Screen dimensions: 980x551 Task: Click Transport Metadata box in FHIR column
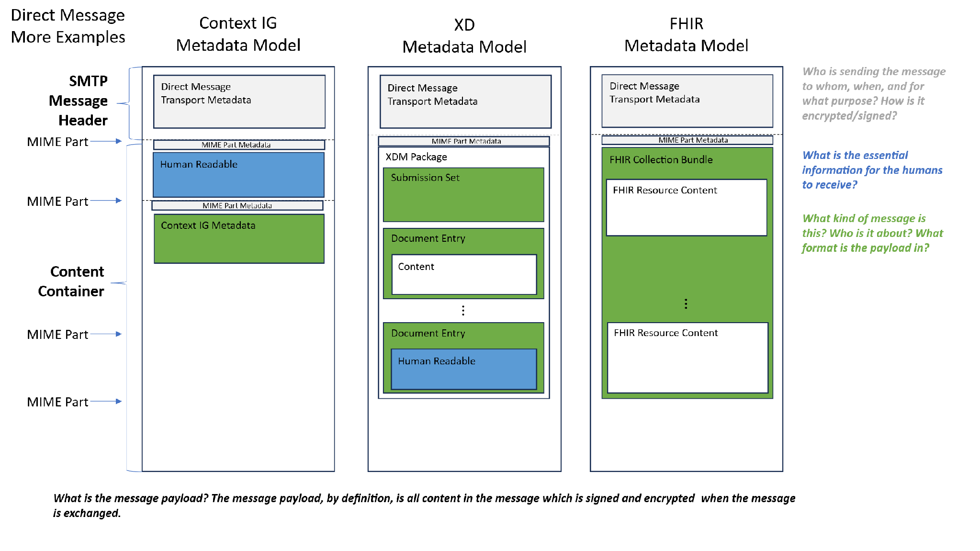coord(687,101)
